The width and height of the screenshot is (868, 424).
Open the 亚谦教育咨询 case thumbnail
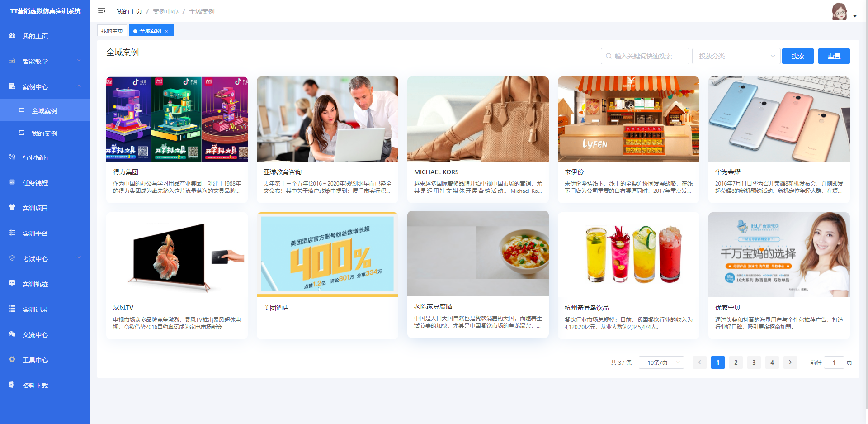pyautogui.click(x=327, y=119)
